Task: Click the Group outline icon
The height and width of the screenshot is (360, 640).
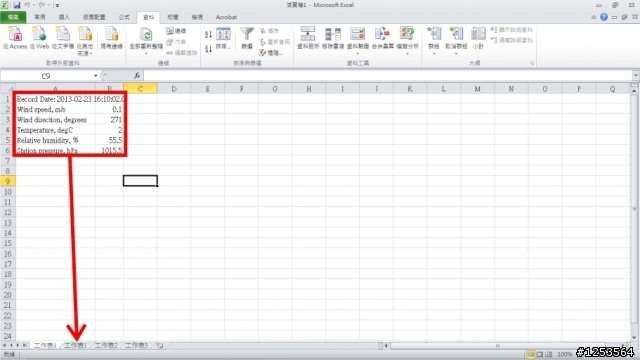Action: click(434, 34)
